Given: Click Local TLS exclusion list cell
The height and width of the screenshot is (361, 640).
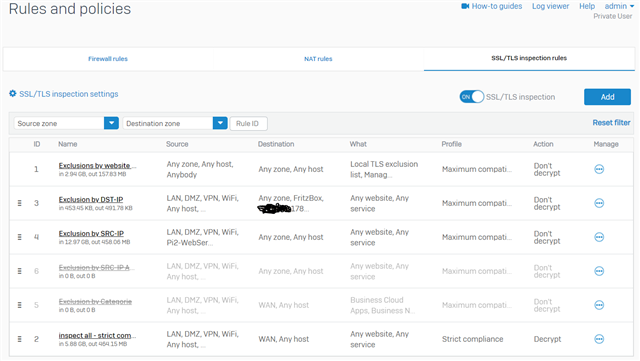Looking at the screenshot, I should point(384,169).
